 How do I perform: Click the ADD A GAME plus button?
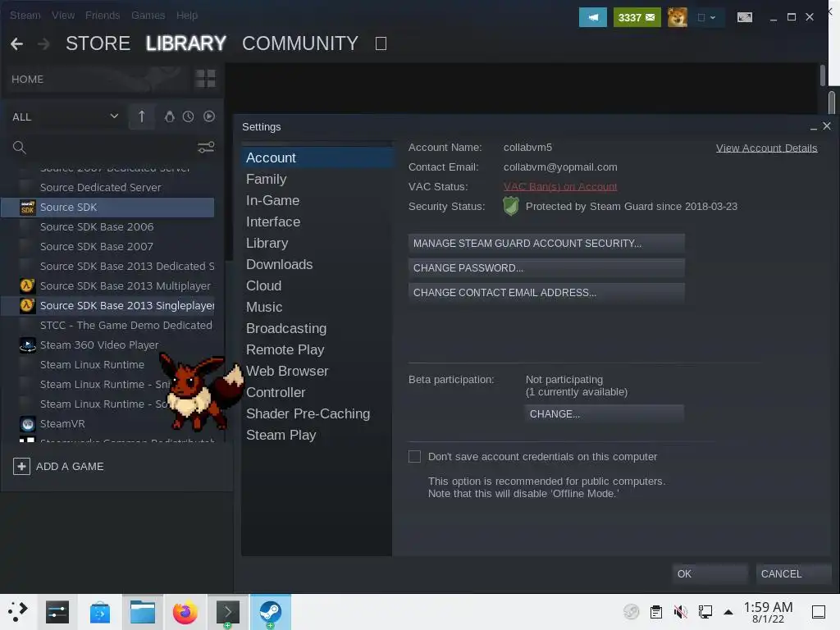21,467
